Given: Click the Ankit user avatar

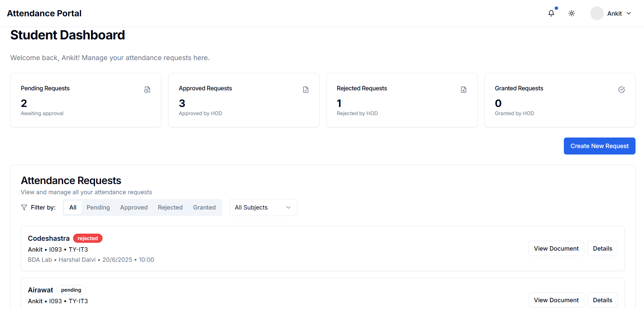Looking at the screenshot, I should point(597,13).
